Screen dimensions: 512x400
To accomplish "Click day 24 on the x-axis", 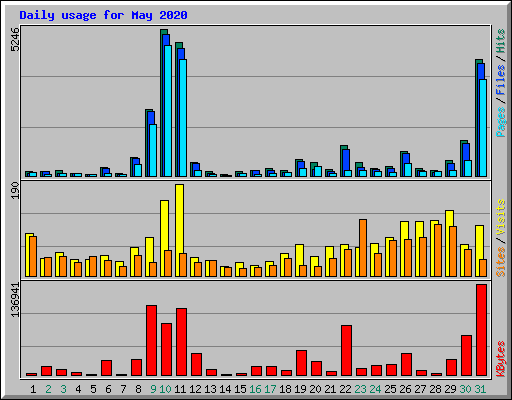I will coord(375,389).
